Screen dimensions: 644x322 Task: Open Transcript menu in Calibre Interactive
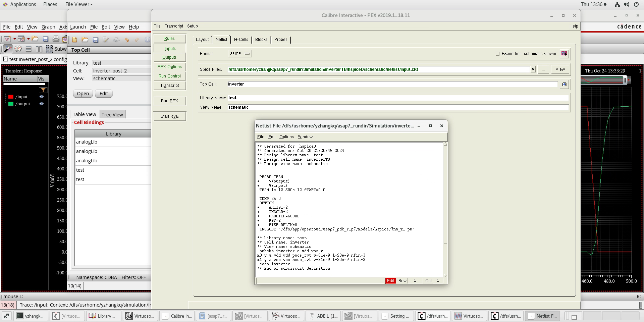[x=174, y=26]
